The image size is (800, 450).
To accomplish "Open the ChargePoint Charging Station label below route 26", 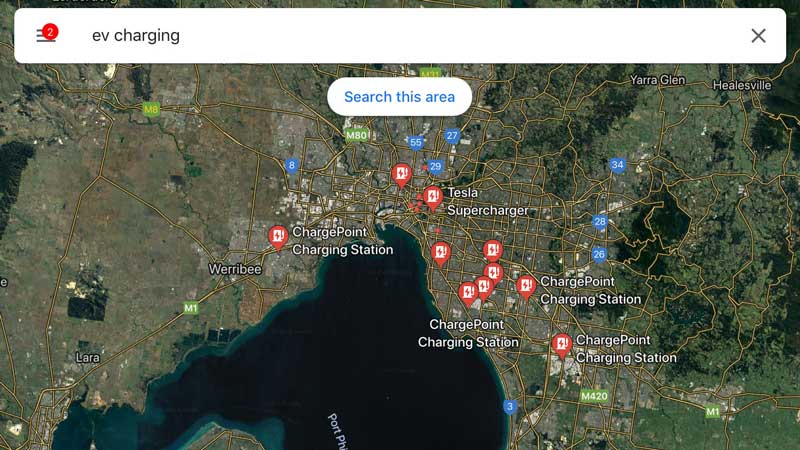I will point(590,290).
